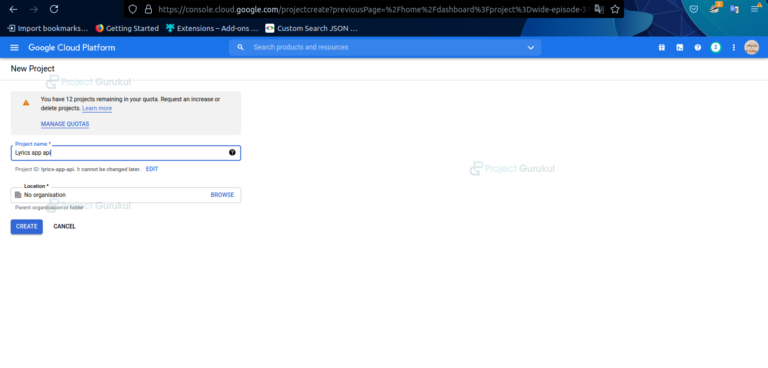Open the Getting Started bookmark

127,28
